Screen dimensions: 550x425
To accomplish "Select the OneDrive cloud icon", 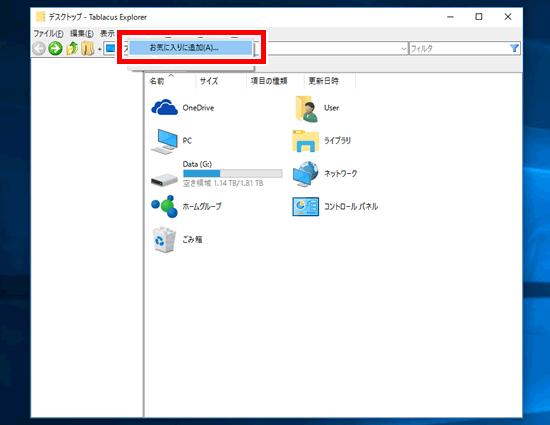I will [164, 107].
